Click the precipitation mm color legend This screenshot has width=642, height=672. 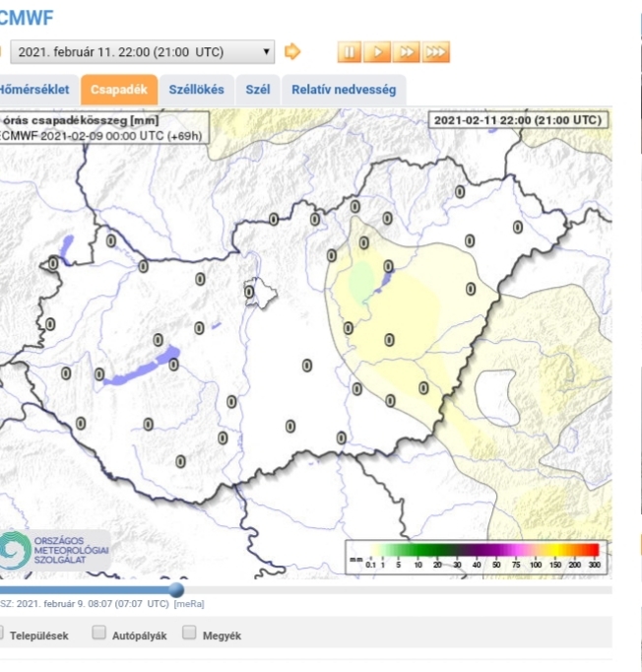[475, 557]
